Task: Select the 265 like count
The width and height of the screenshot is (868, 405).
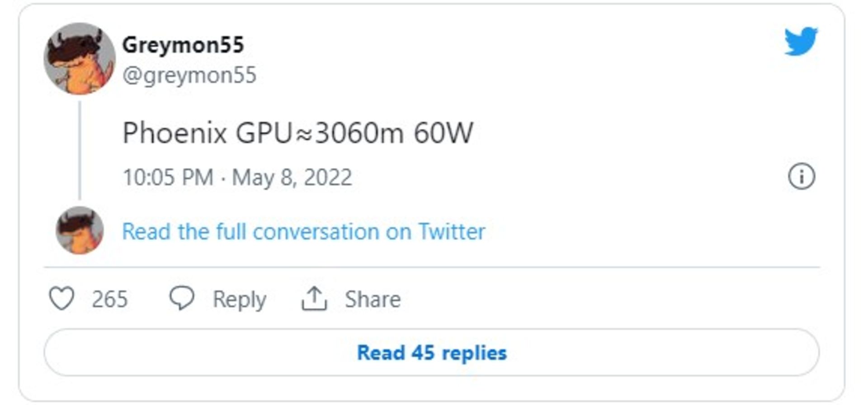Action: pyautogui.click(x=108, y=298)
